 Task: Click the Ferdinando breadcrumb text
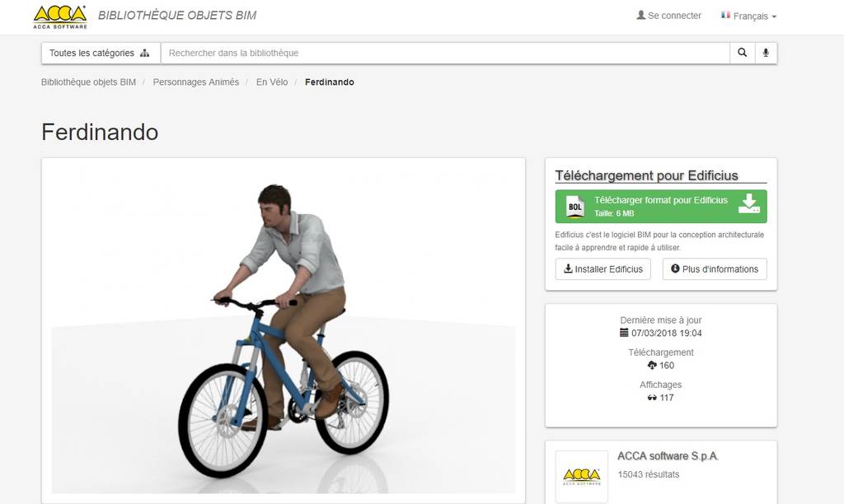coord(330,82)
